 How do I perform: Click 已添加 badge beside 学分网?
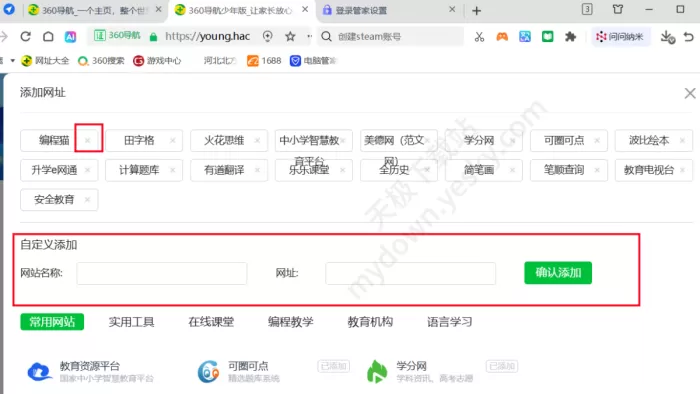502,366
